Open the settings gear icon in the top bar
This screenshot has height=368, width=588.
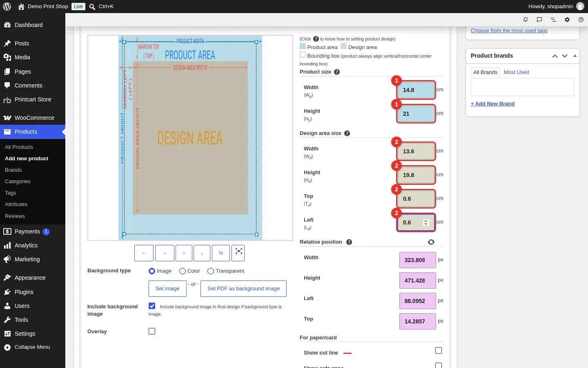click(567, 20)
